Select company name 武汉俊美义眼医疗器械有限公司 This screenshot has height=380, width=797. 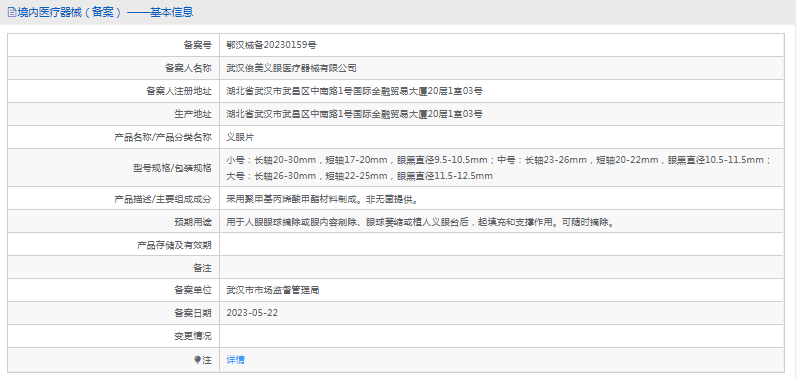pos(291,68)
